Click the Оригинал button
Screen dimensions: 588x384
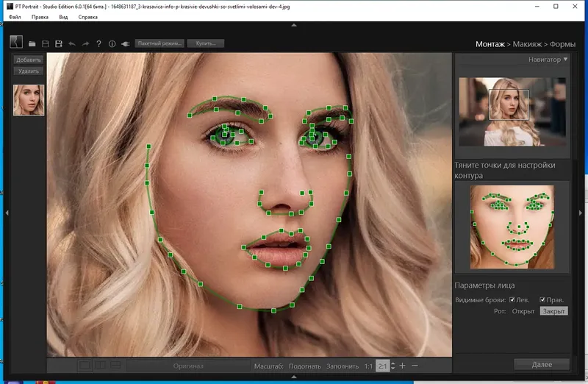point(188,366)
